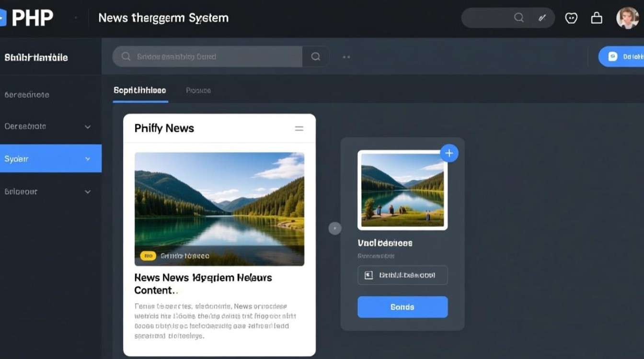Click the pencil edit icon in header

pos(542,18)
